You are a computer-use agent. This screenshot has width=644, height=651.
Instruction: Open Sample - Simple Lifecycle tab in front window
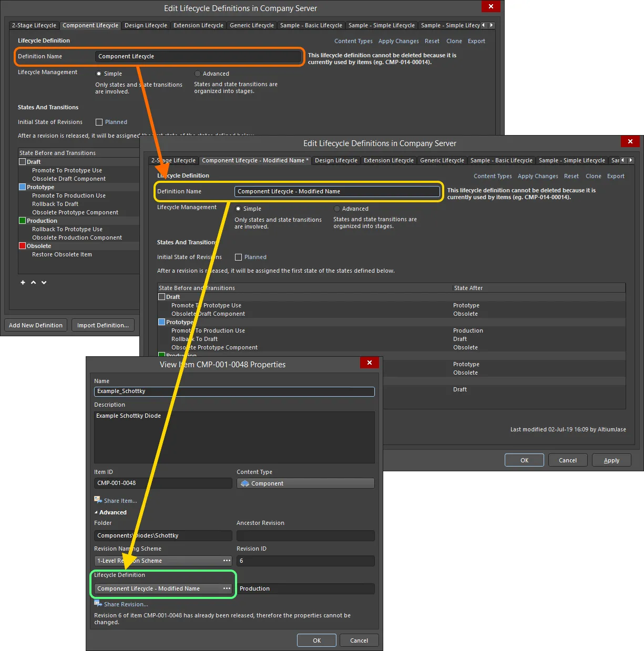coord(572,160)
